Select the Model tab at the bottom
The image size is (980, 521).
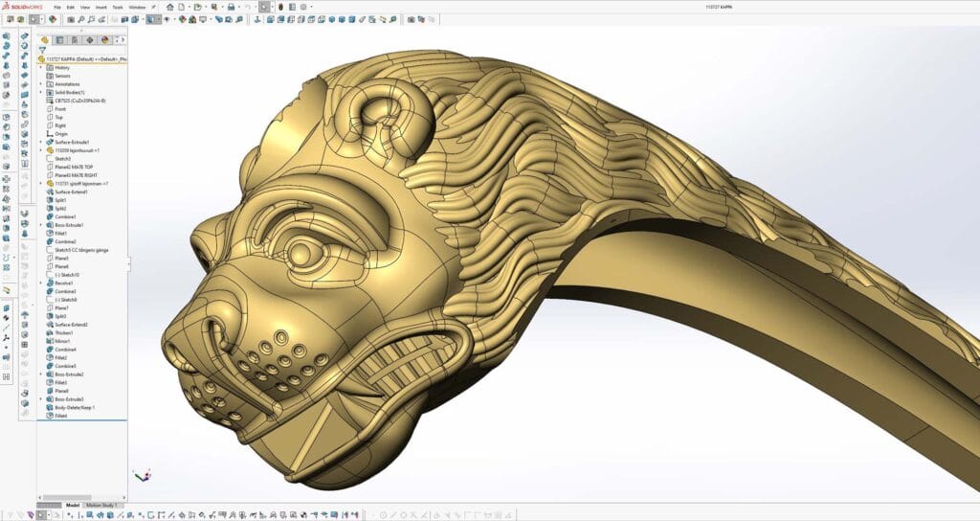(73, 505)
